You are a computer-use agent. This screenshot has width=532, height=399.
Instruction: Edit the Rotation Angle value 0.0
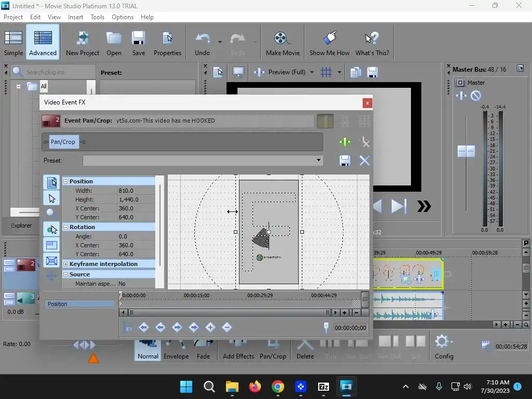136,236
